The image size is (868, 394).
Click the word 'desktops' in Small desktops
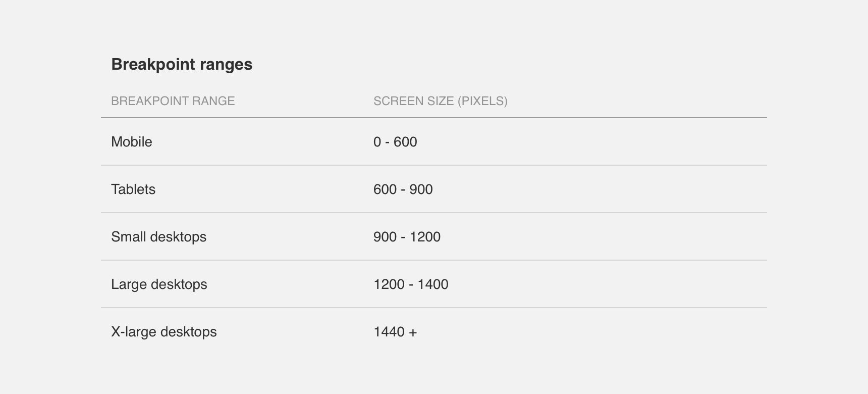point(178,237)
